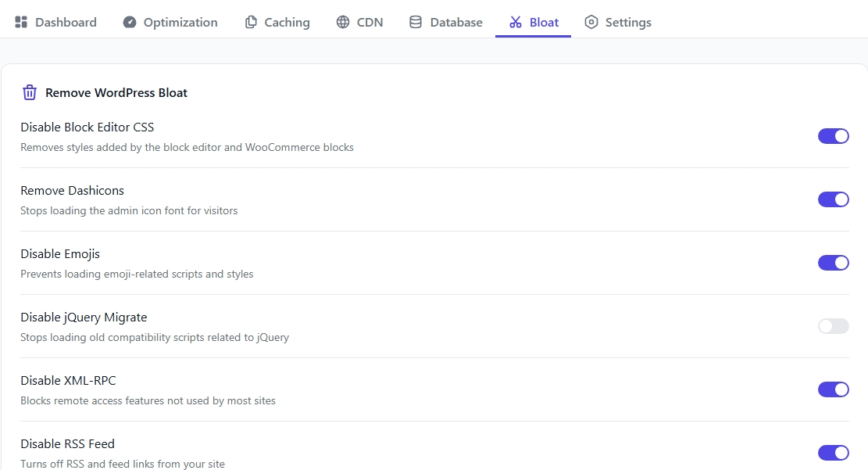This screenshot has width=868, height=470.
Task: Click the Disable jQuery Migrate label
Action: pyautogui.click(x=84, y=317)
